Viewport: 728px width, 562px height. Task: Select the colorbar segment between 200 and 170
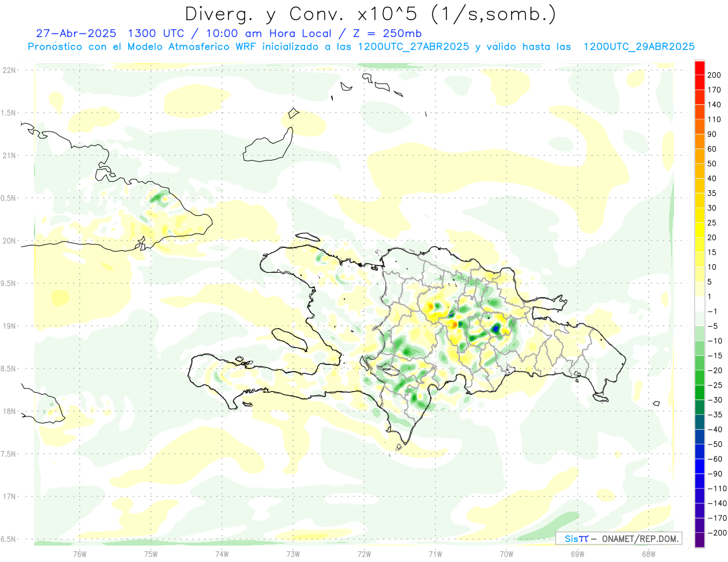[x=699, y=82]
